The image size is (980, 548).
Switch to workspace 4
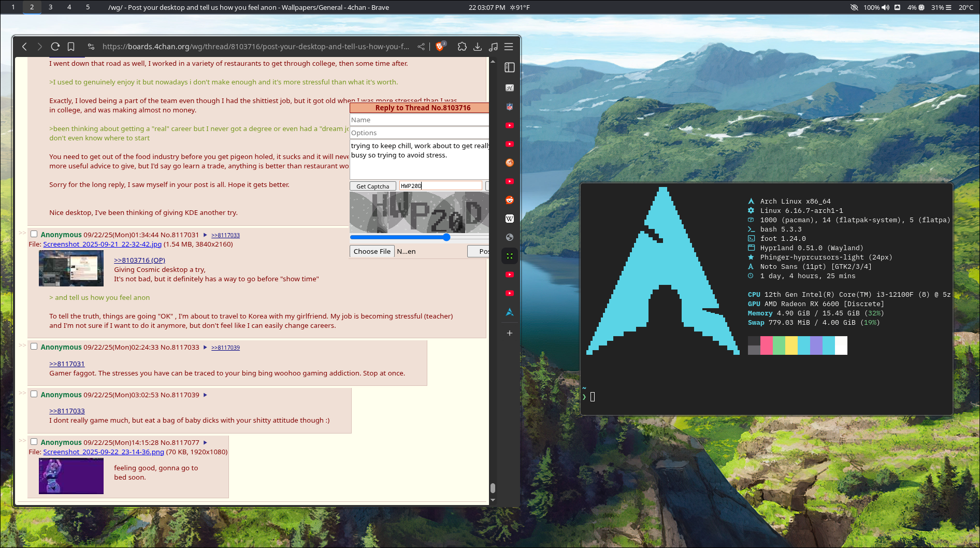pos(69,7)
